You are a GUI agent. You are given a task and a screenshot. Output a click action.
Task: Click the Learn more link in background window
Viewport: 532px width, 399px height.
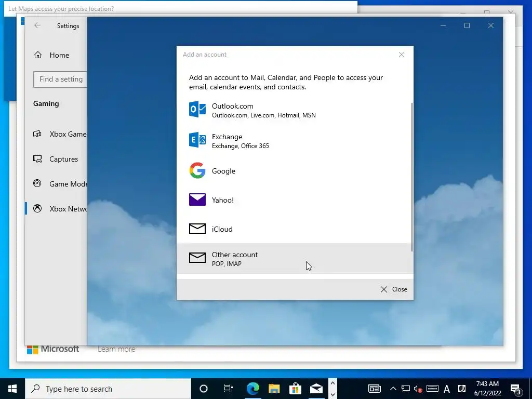116,349
